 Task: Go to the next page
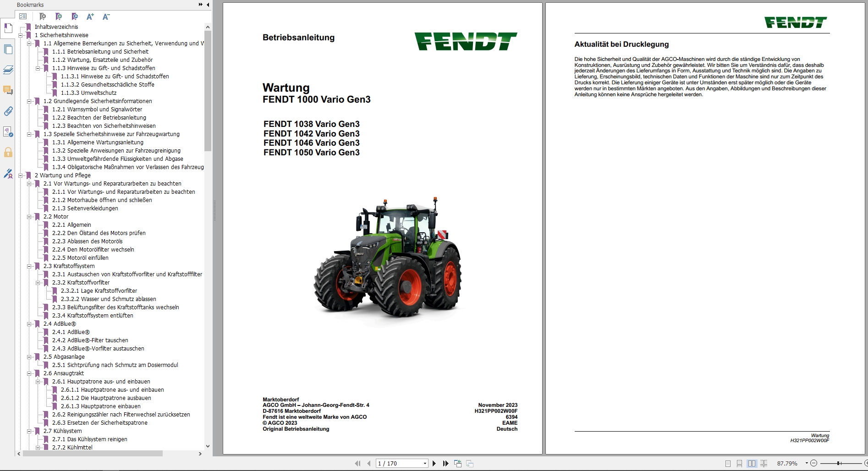[434, 464]
